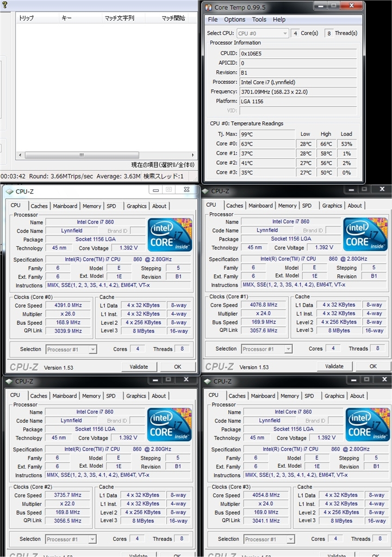Click the Intel Core i7 logo in the Core #2 CPU-Z window
This screenshot has height=557, width=392.
tap(170, 424)
